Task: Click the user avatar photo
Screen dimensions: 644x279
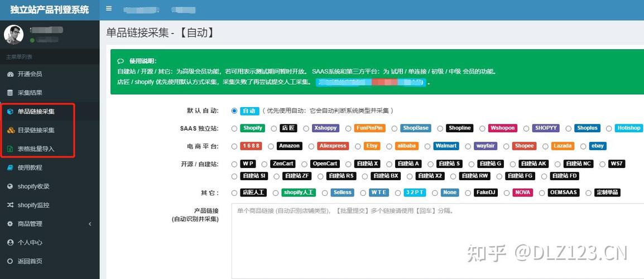Action: coord(13,35)
